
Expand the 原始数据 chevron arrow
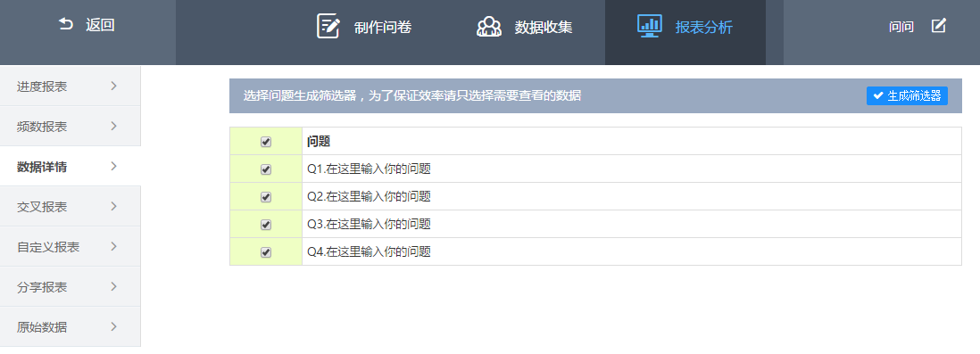(x=113, y=326)
